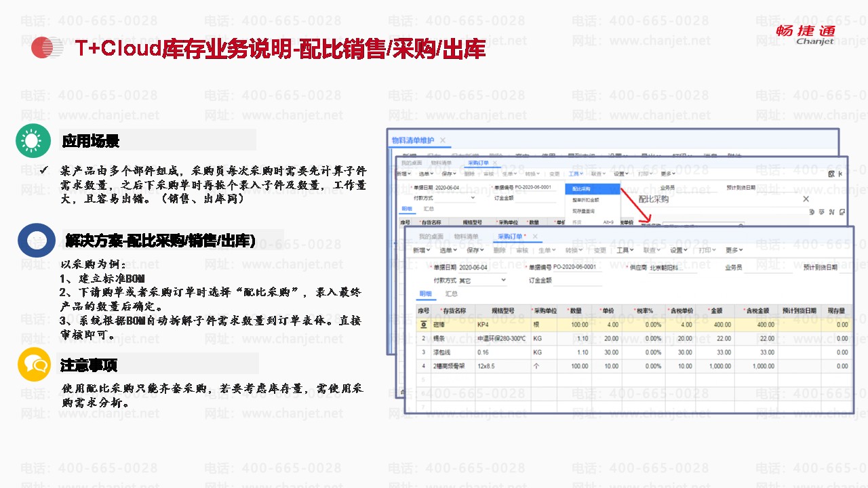Click 存货名称 column header
The height and width of the screenshot is (488, 868).
[x=454, y=310]
